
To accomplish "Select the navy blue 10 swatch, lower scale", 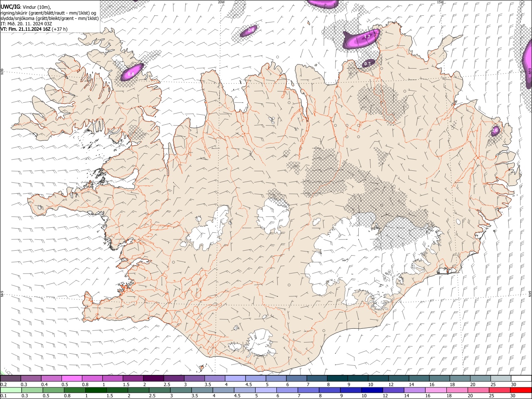I will pyautogui.click(x=372, y=390).
